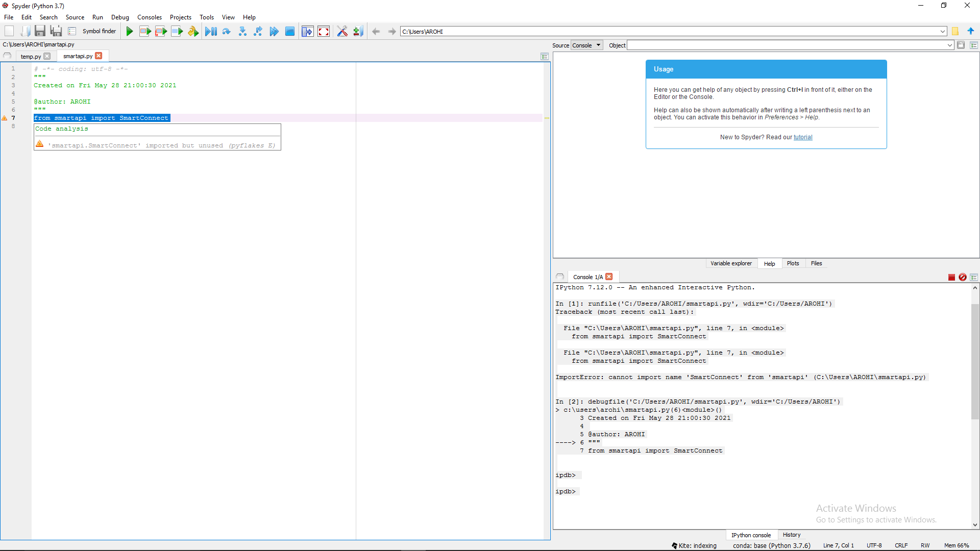Step into function debug icon
Image resolution: width=980 pixels, height=551 pixels.
[x=242, y=31]
